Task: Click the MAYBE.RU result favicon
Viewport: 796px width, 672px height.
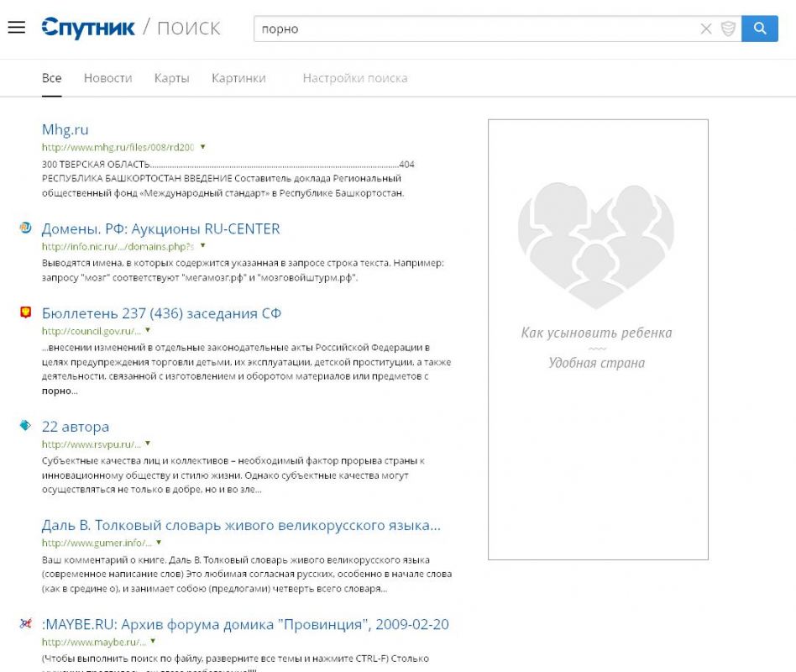Action: point(25,624)
